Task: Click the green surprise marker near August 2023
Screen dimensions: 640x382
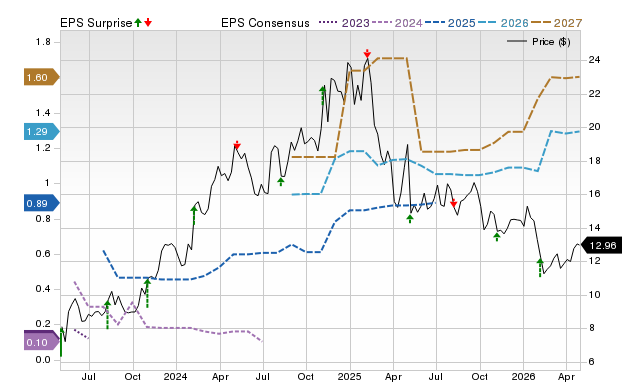Action: pos(107,315)
